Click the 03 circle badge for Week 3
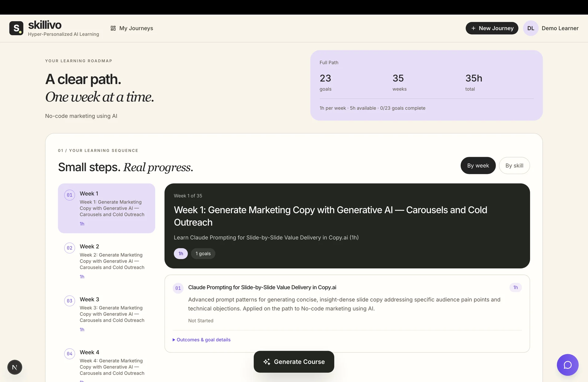The width and height of the screenshot is (588, 382). (70, 301)
